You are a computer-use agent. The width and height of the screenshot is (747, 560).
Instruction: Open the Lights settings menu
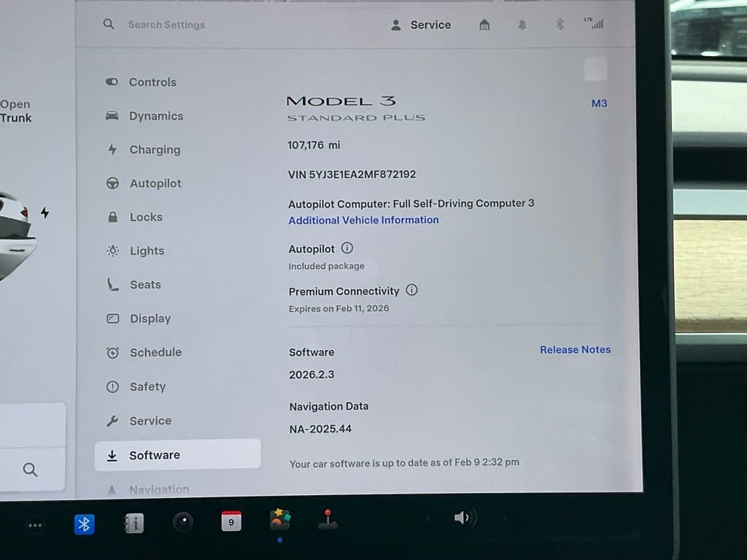click(147, 251)
